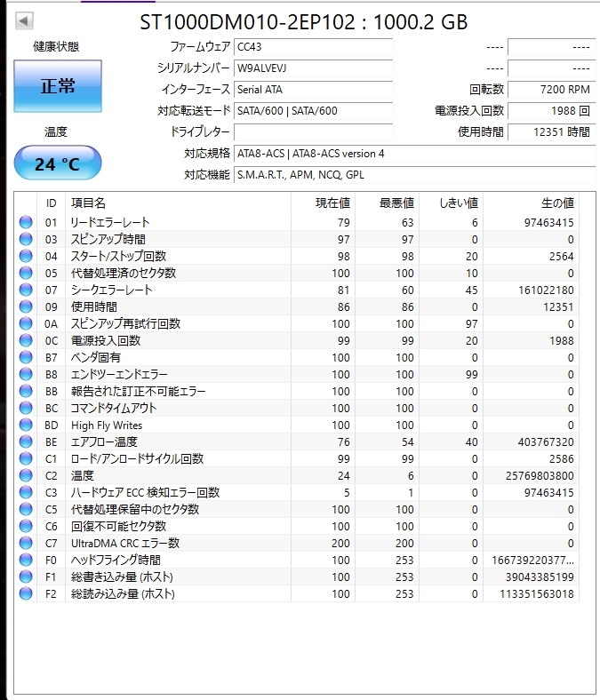
Task: Click the 電源投入回数 field 1988 回
Action: click(552, 111)
